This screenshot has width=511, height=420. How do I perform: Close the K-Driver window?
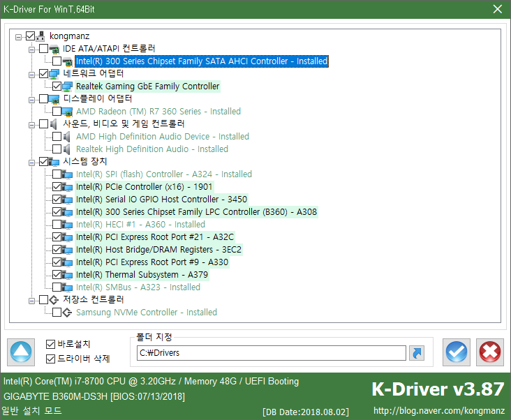pyautogui.click(x=498, y=9)
